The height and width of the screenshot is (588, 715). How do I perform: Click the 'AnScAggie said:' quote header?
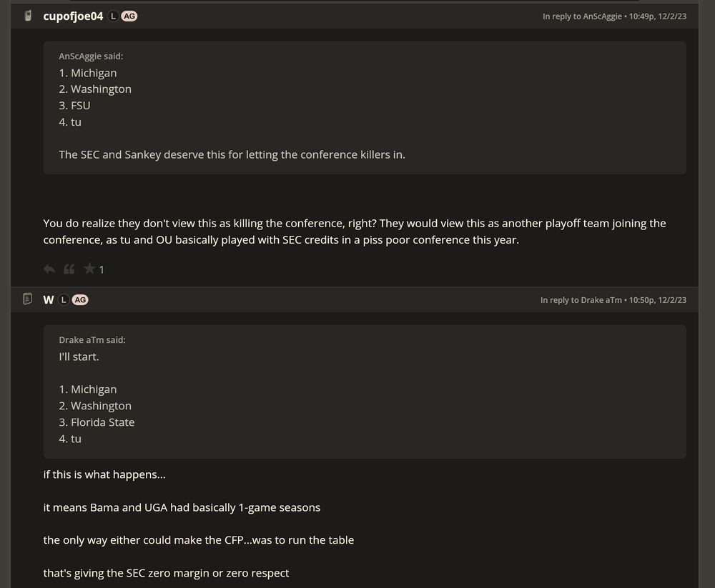click(x=91, y=56)
